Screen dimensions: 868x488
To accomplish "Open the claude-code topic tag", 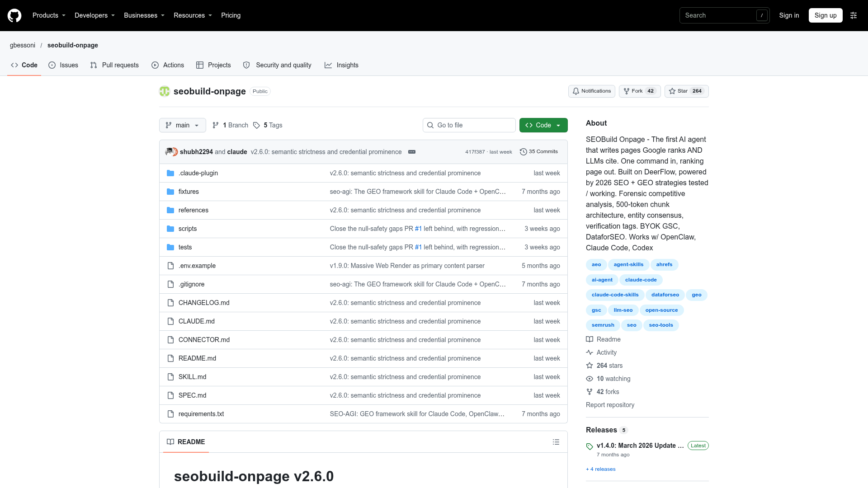I will [x=641, y=280].
